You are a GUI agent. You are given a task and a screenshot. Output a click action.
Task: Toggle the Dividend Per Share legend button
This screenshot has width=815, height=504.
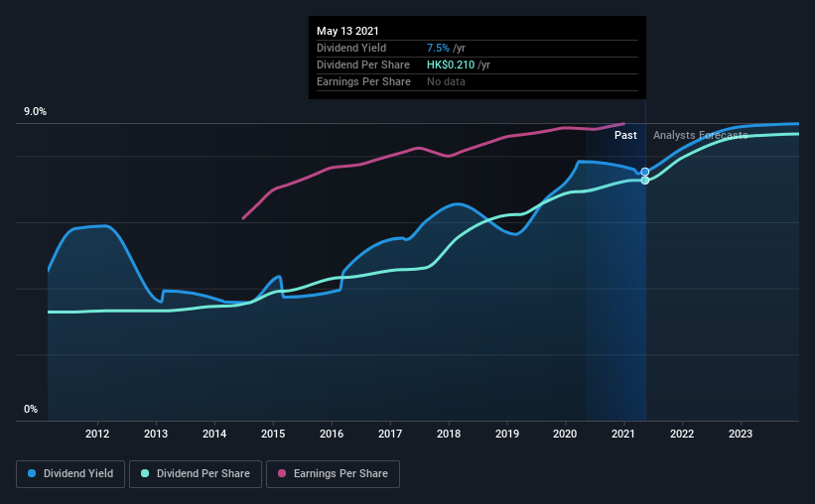coord(196,474)
